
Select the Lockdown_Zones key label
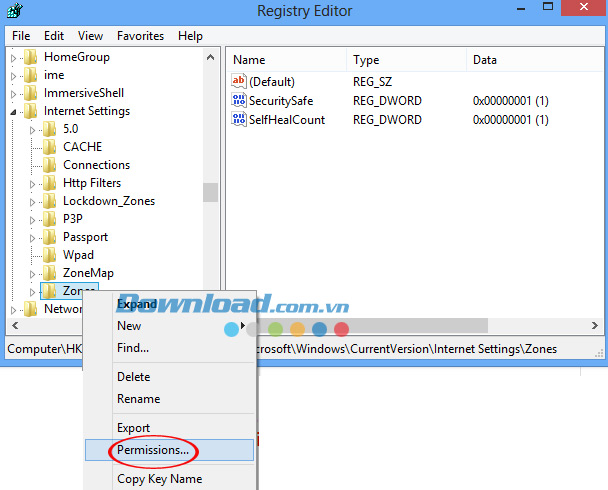point(109,201)
